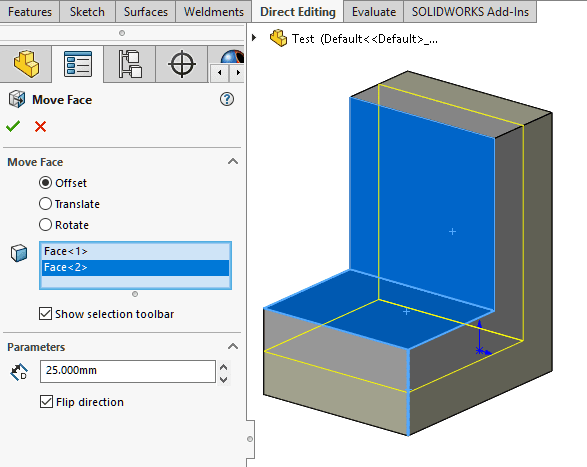Collapse the Parameters section chevron
The image size is (587, 467).
tap(233, 346)
